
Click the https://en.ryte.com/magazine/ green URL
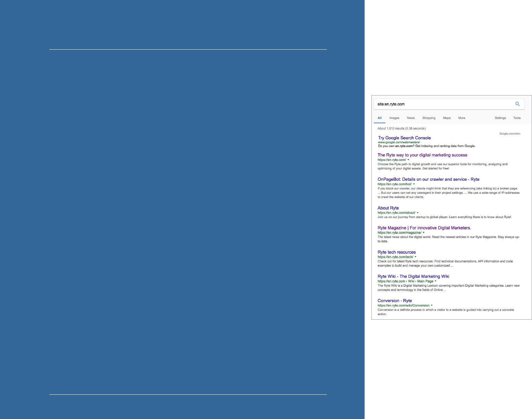click(400, 233)
